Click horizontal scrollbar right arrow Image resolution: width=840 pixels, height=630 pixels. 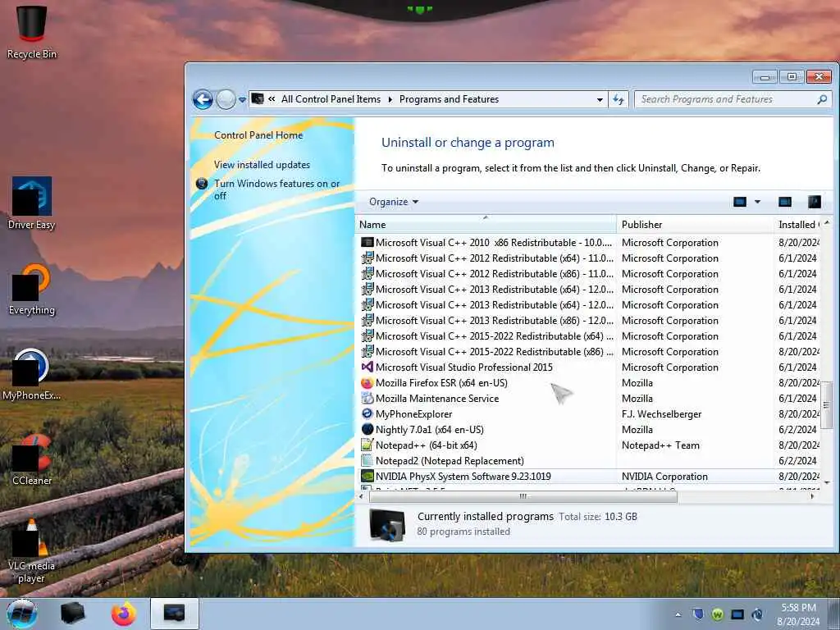click(x=812, y=496)
